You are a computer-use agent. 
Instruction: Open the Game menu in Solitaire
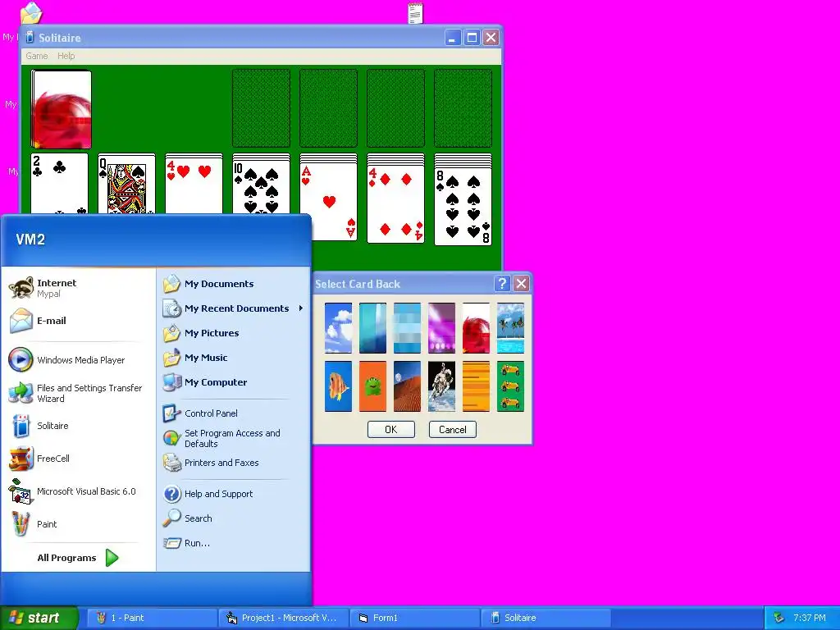[36, 56]
